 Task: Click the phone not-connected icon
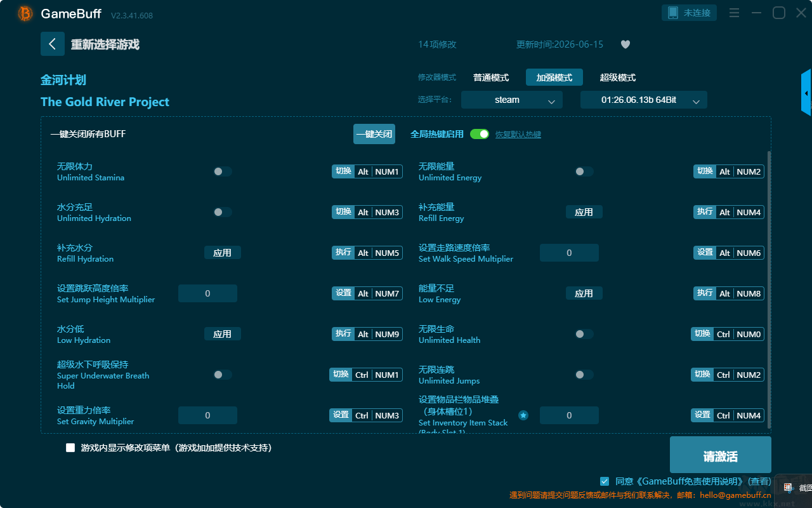[x=673, y=13]
